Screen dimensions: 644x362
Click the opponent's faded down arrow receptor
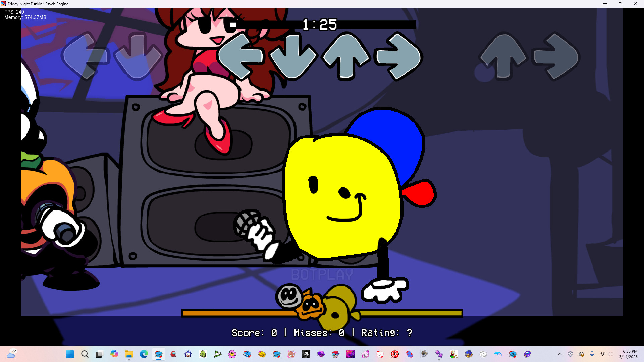pyautogui.click(x=138, y=56)
